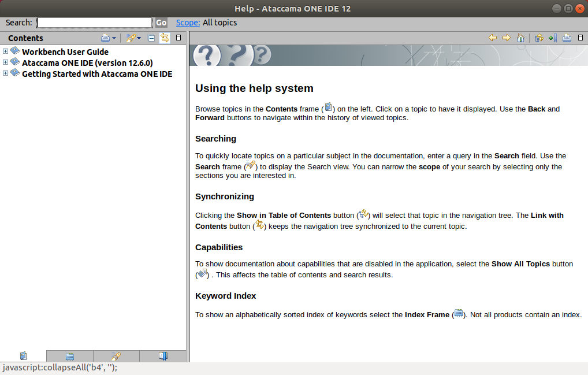Collapse All topics in the Contents tree

click(150, 38)
